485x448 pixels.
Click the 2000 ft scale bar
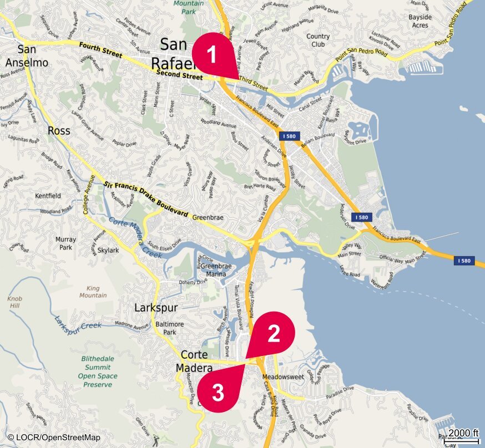pyautogui.click(x=461, y=435)
